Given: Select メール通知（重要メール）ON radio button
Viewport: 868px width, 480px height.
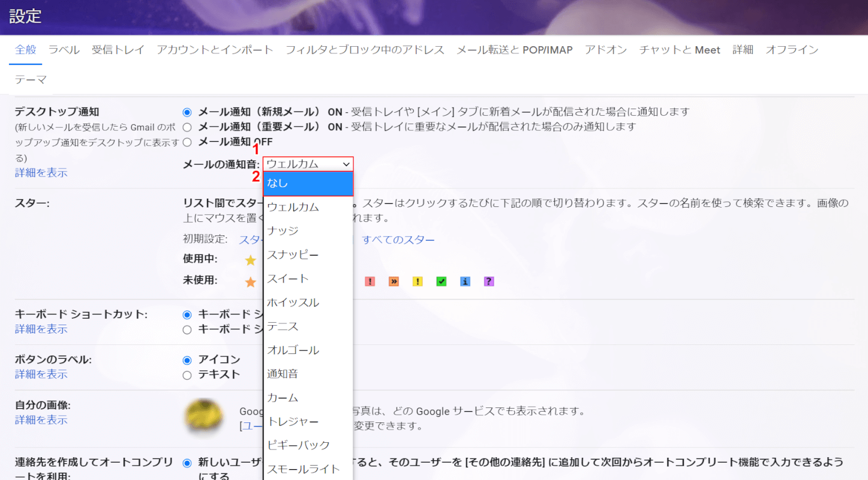Looking at the screenshot, I should (187, 127).
